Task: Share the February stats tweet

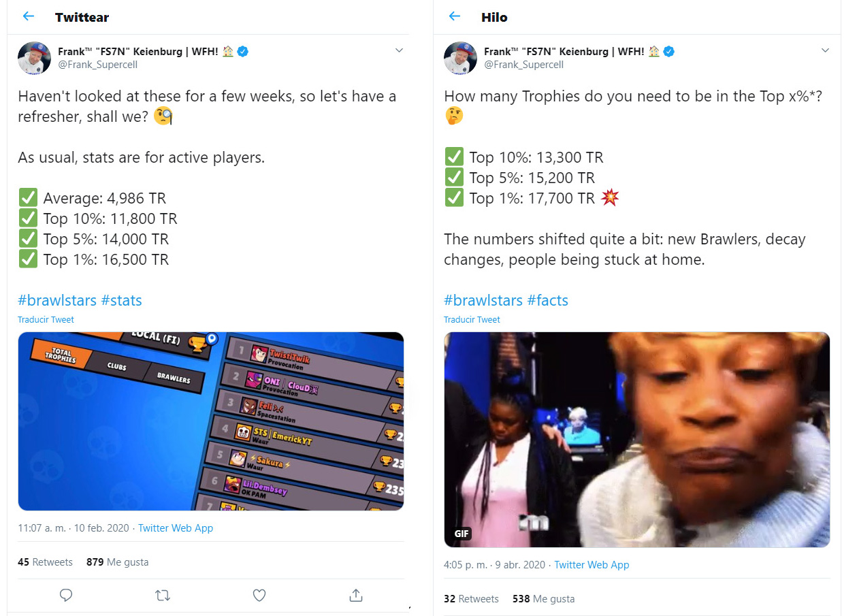Action: coord(355,596)
